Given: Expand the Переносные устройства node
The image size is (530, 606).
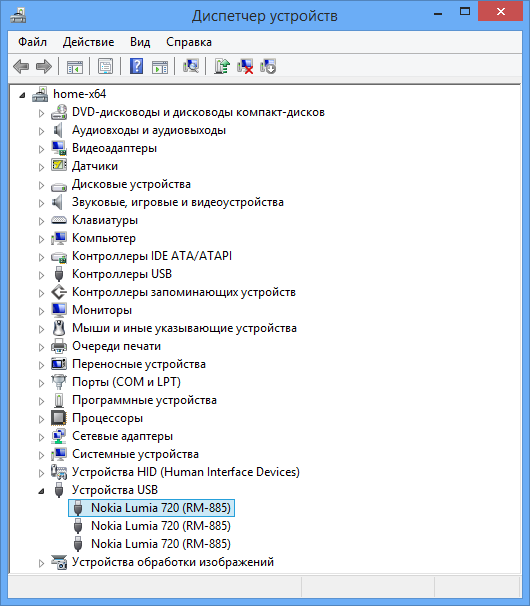Looking at the screenshot, I should point(41,365).
